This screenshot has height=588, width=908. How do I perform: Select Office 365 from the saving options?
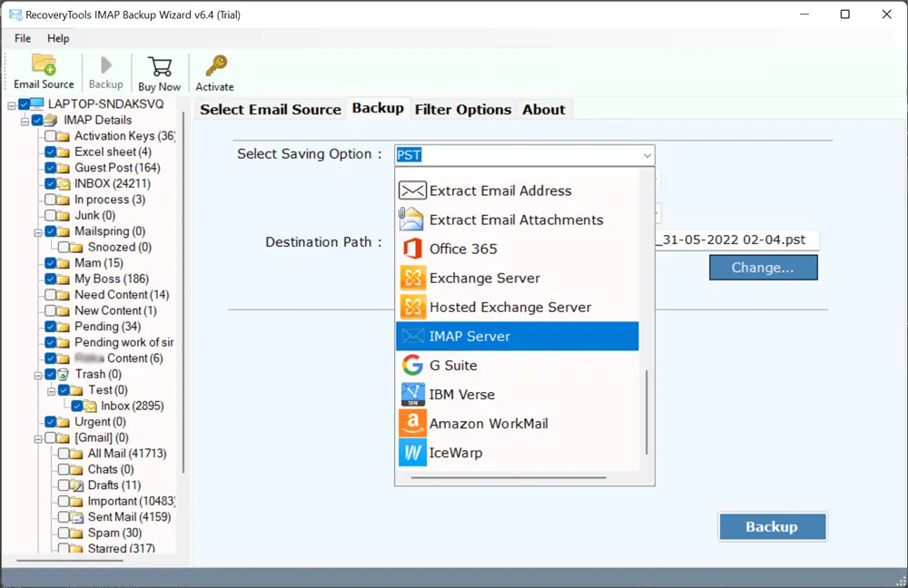click(x=463, y=249)
